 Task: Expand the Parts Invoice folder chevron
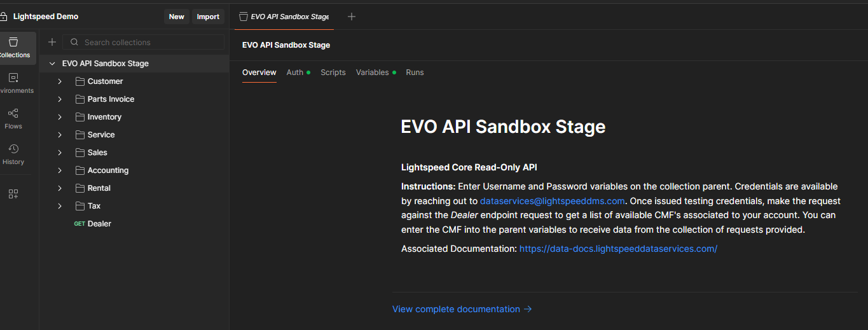point(60,99)
